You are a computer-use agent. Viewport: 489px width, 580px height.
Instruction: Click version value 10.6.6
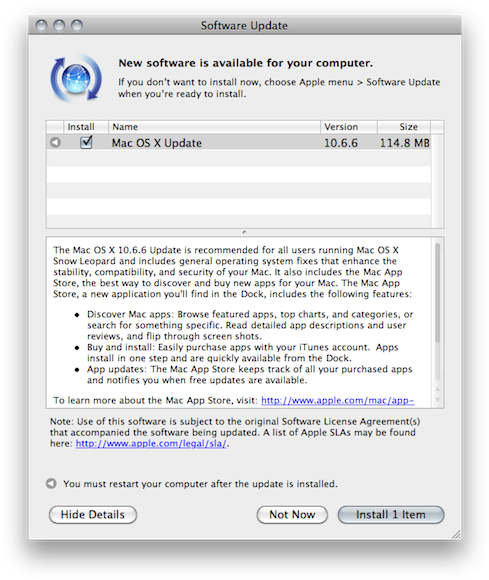point(341,143)
